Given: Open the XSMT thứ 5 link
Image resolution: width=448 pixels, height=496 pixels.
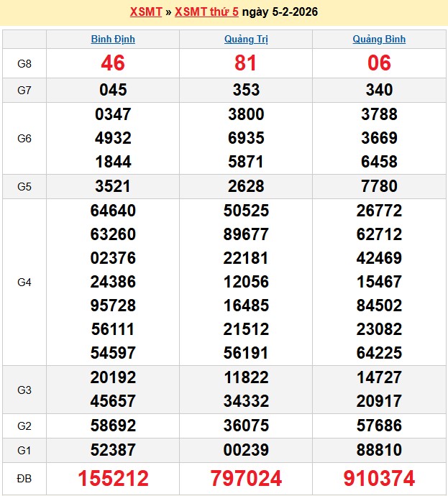Looking at the screenshot, I should pos(206,12).
